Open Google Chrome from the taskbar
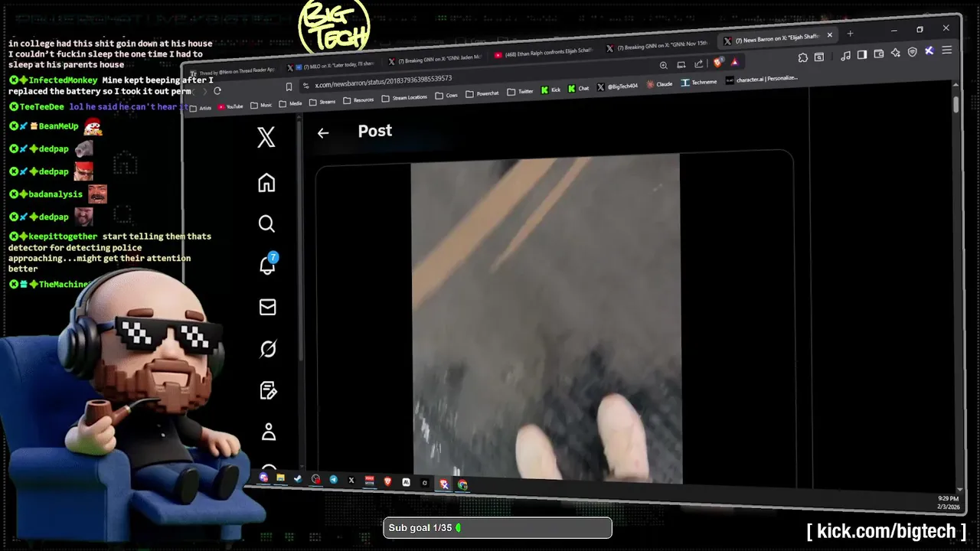980x551 pixels. coord(462,484)
